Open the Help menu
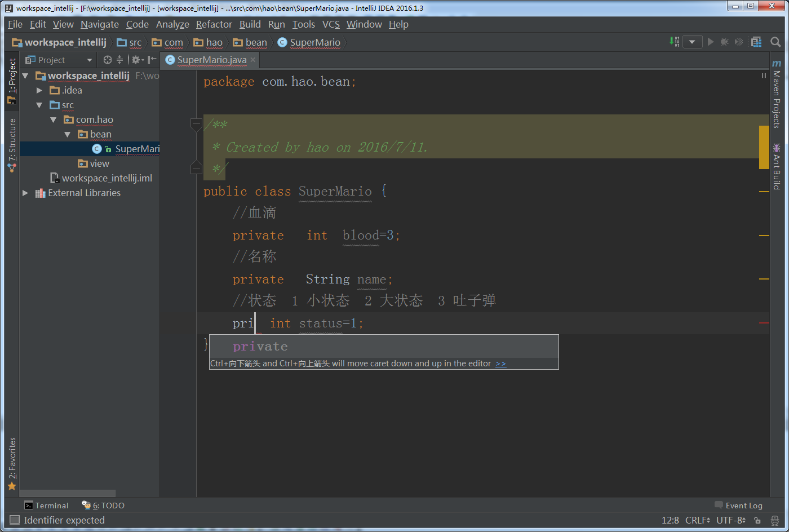 [398, 24]
